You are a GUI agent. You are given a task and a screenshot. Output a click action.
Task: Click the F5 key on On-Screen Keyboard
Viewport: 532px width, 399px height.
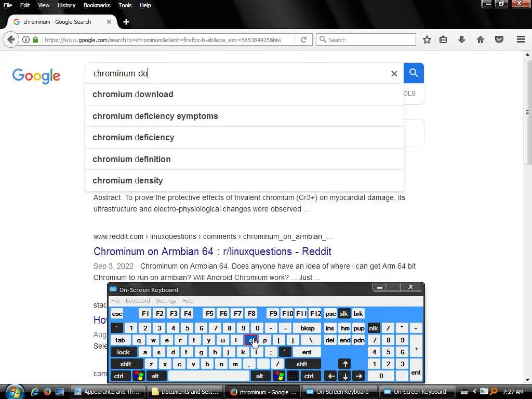pos(209,314)
